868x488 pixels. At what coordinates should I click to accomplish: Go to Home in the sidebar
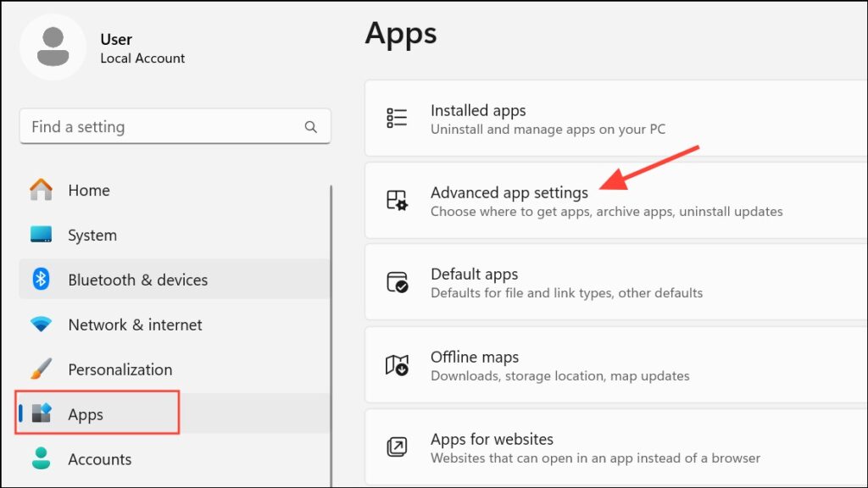175,191
